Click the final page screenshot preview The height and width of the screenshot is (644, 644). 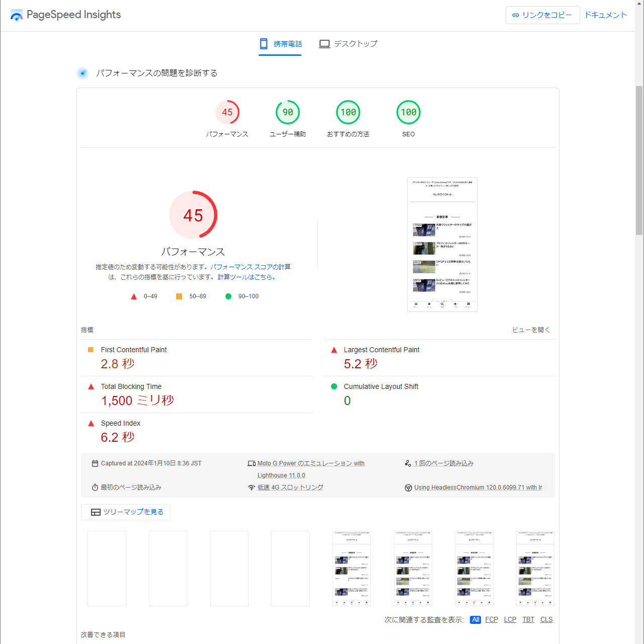click(442, 245)
